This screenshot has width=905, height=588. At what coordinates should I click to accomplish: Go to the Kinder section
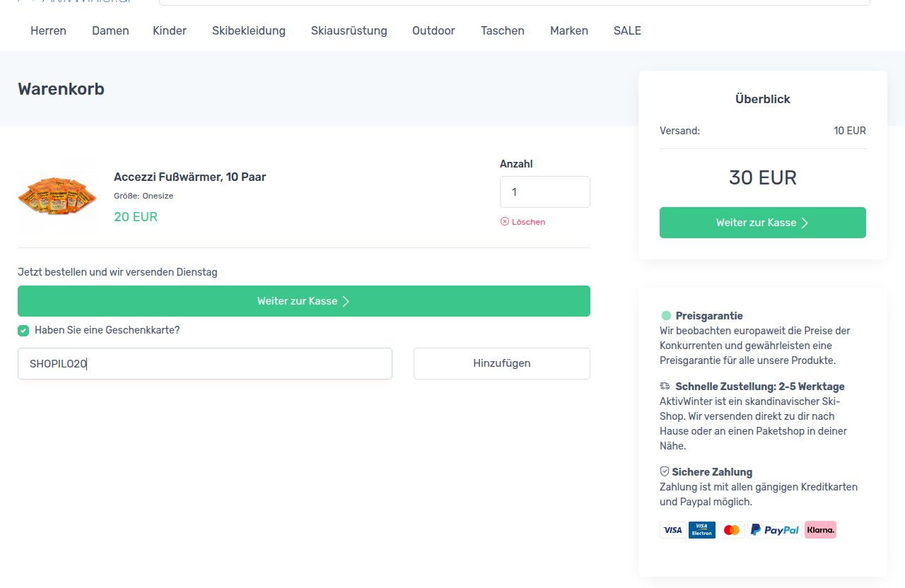pyautogui.click(x=170, y=30)
